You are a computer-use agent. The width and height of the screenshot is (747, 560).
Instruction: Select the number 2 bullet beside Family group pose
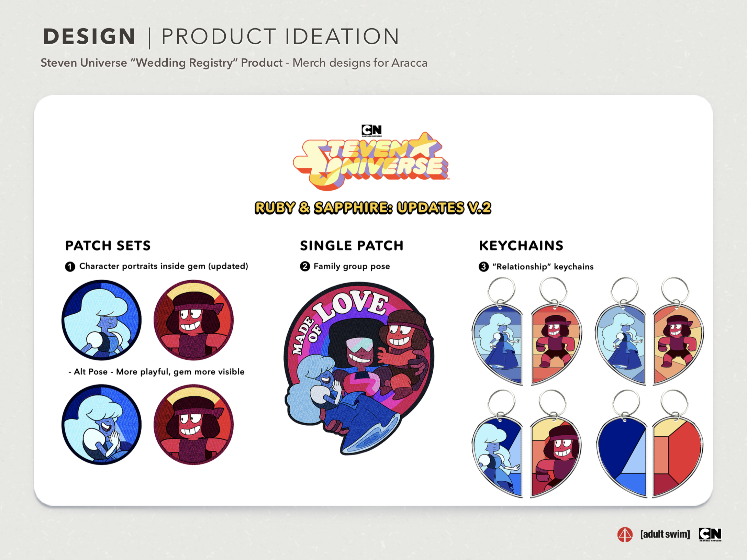click(x=305, y=266)
